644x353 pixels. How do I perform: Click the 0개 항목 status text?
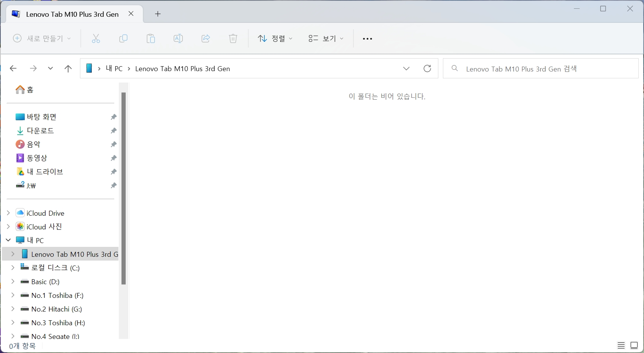pyautogui.click(x=22, y=346)
